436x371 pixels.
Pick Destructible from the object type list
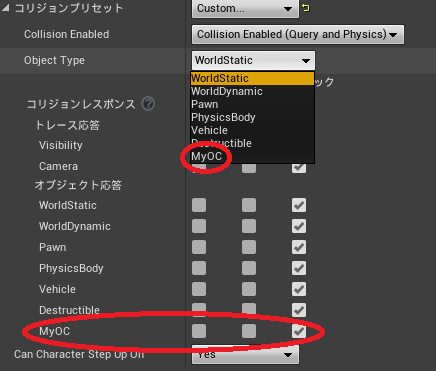[252, 143]
